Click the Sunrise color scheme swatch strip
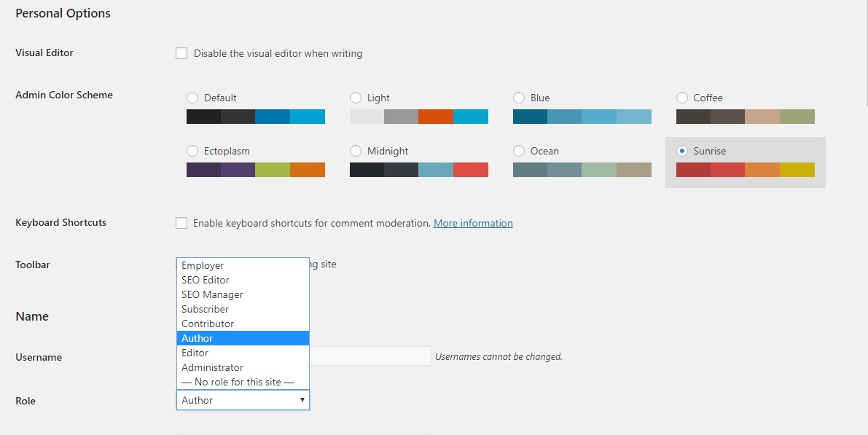This screenshot has width=868, height=435. (746, 169)
